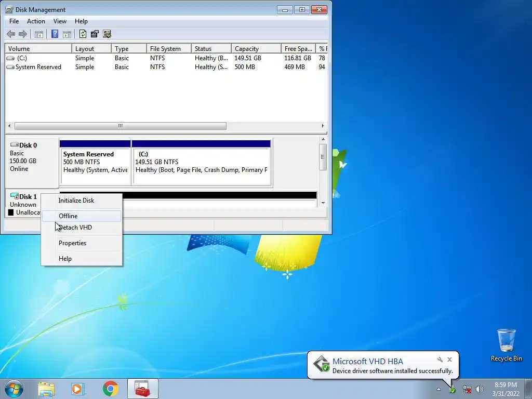Click the Show desktop button at taskbar end
The height and width of the screenshot is (399, 532).
pyautogui.click(x=528, y=389)
